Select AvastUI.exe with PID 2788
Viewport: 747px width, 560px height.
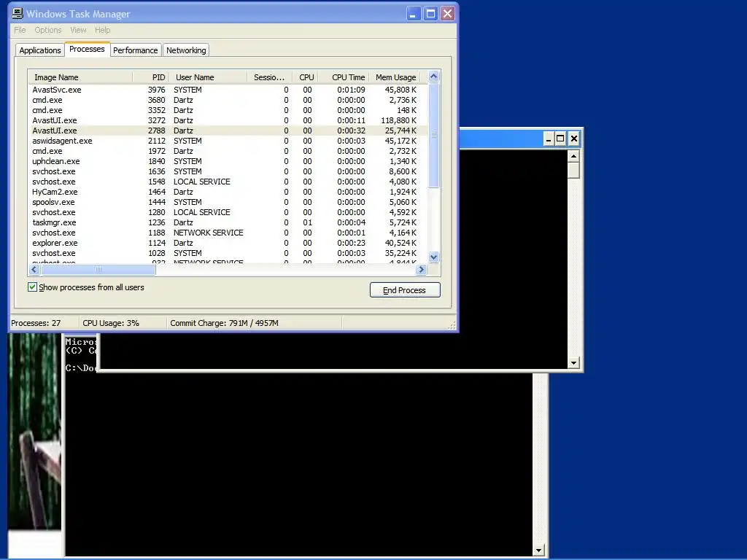click(228, 131)
